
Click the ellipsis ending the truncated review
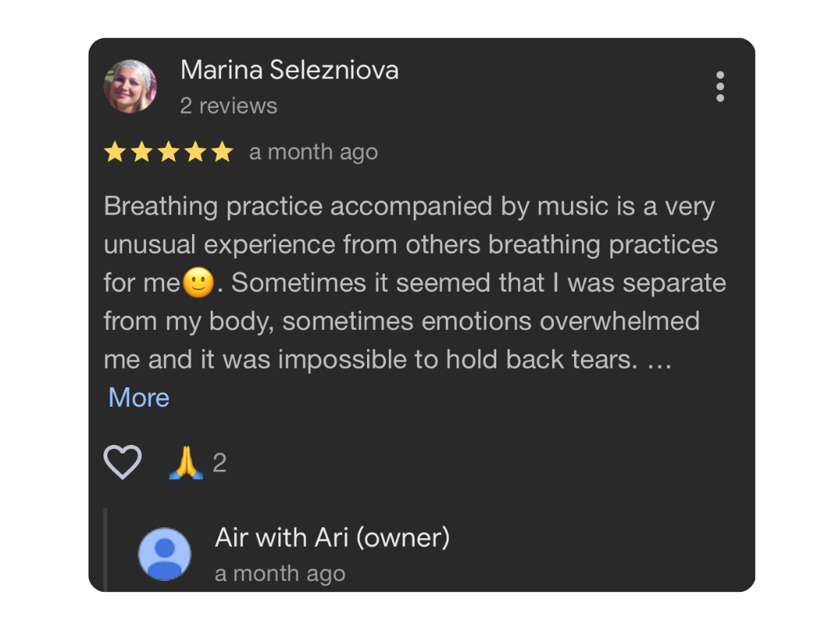[x=659, y=359]
